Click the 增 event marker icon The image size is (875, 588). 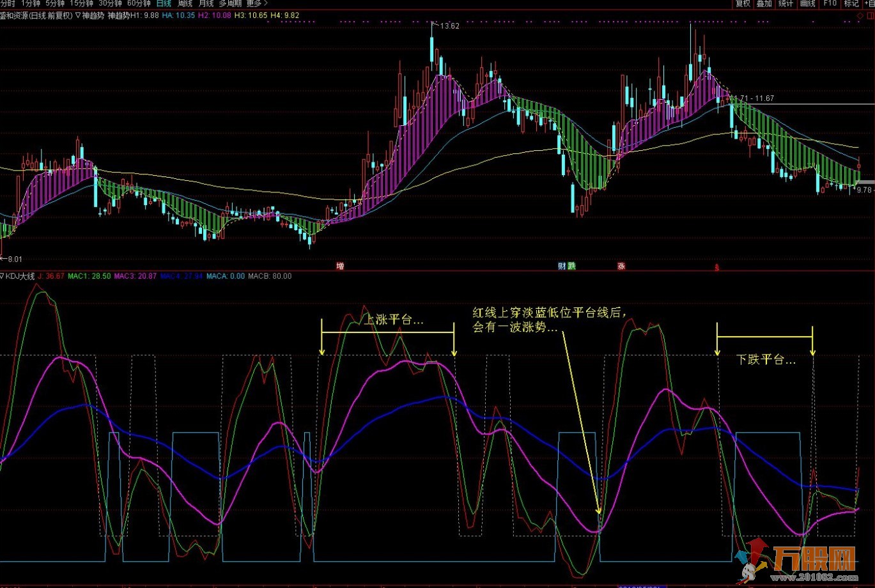click(340, 265)
